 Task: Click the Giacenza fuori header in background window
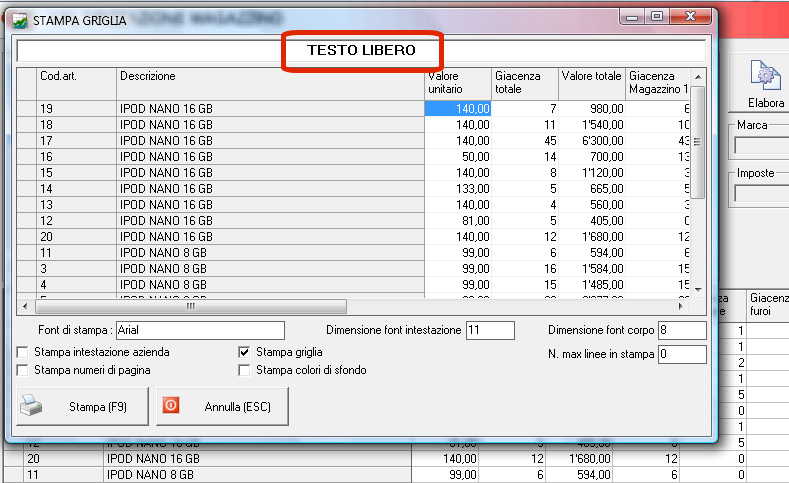768,304
